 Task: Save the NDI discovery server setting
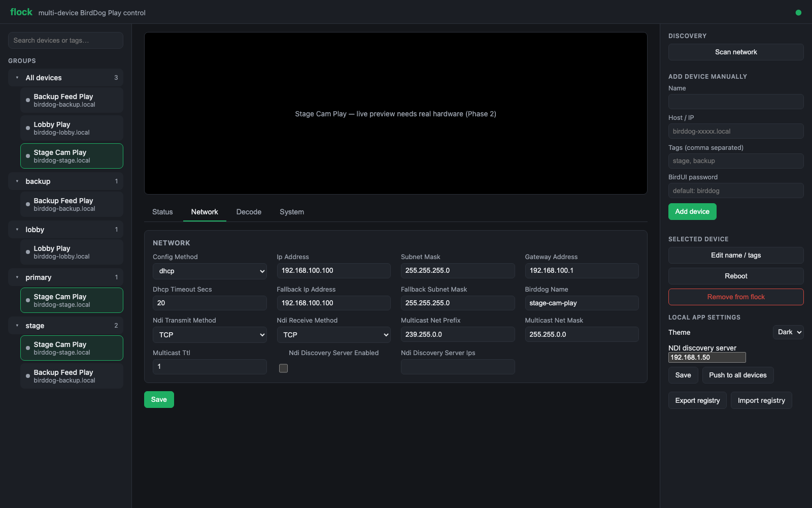pyautogui.click(x=683, y=375)
